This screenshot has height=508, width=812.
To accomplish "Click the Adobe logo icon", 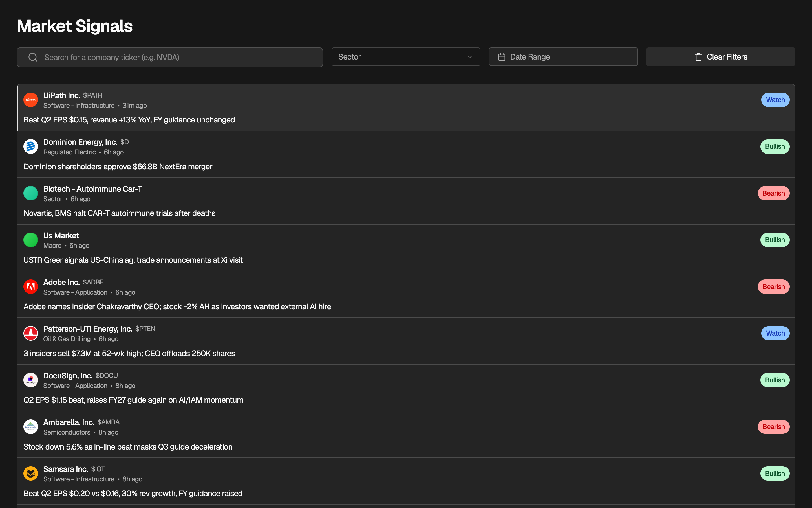I will coord(30,286).
